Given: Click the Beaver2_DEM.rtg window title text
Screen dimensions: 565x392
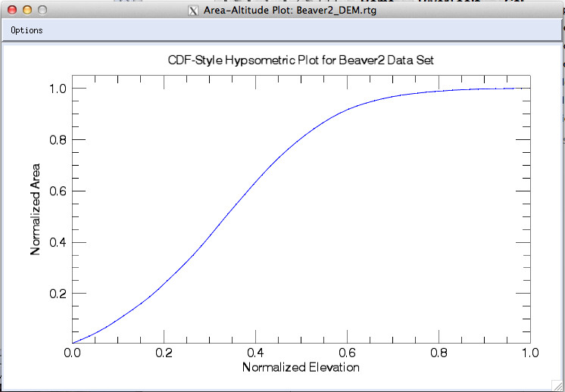Looking at the screenshot, I should tap(289, 11).
